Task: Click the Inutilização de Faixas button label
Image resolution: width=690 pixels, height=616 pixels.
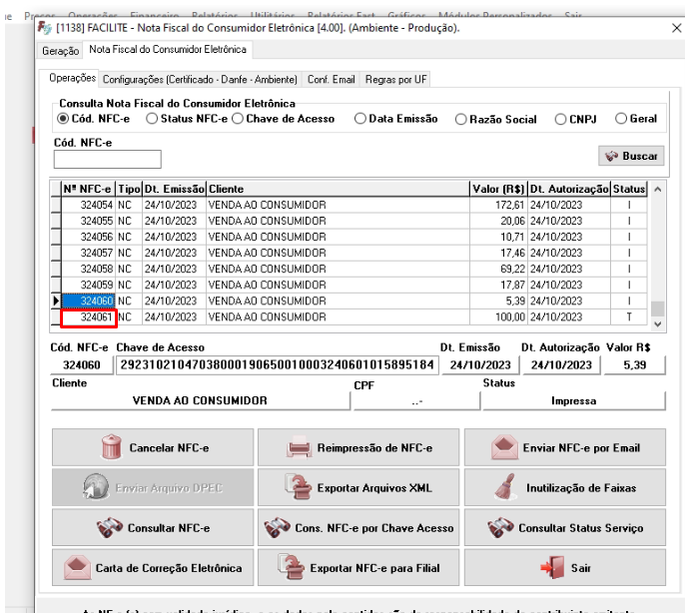Action: [581, 487]
